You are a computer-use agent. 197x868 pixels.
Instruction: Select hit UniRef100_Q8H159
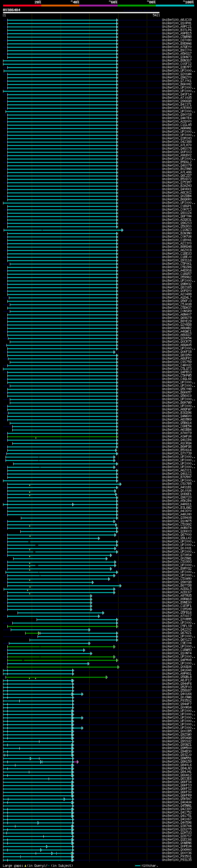pos(177,761)
